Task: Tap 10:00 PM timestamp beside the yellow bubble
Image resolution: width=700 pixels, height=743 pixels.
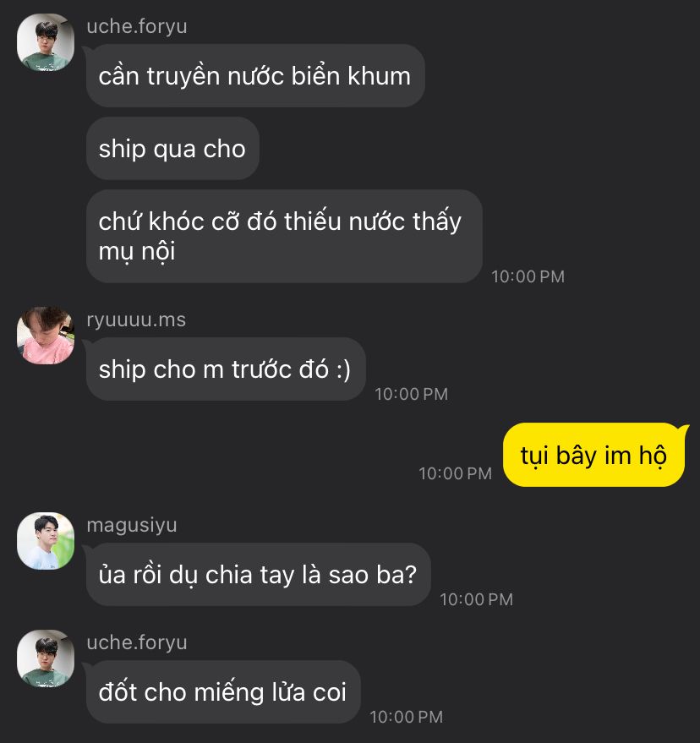Action: pyautogui.click(x=456, y=473)
